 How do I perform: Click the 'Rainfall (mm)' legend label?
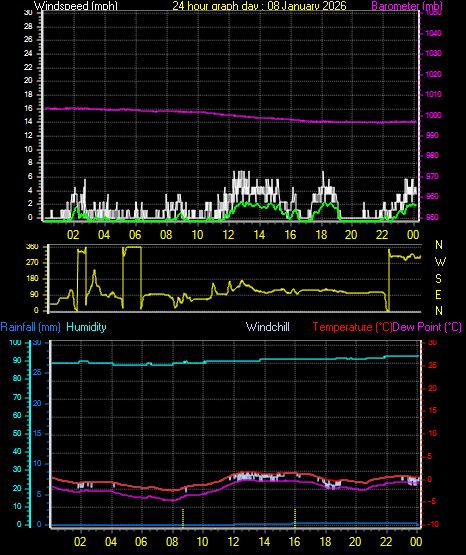[30, 327]
